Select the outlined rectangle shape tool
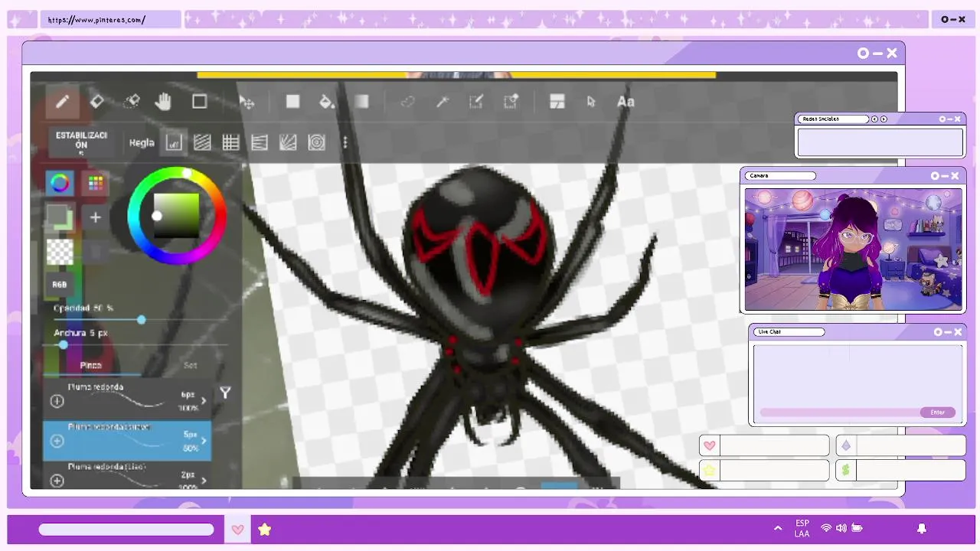The height and width of the screenshot is (551, 980). click(x=200, y=101)
